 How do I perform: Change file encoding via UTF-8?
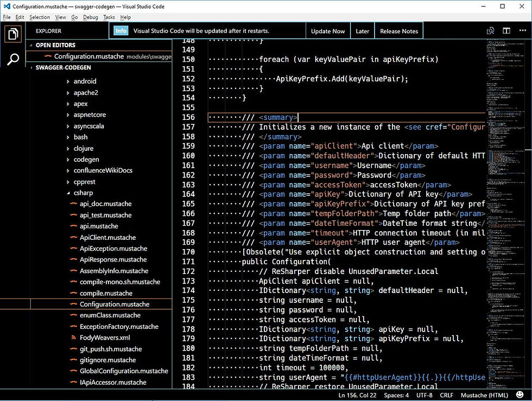click(x=424, y=395)
